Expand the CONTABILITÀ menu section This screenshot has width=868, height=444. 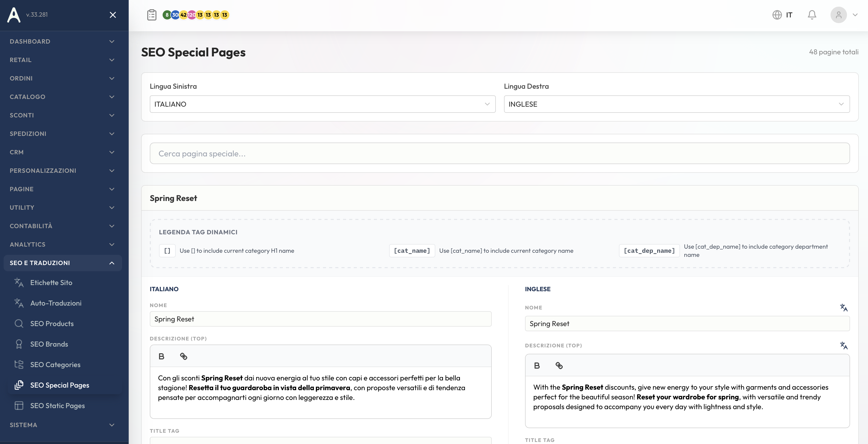[63, 226]
